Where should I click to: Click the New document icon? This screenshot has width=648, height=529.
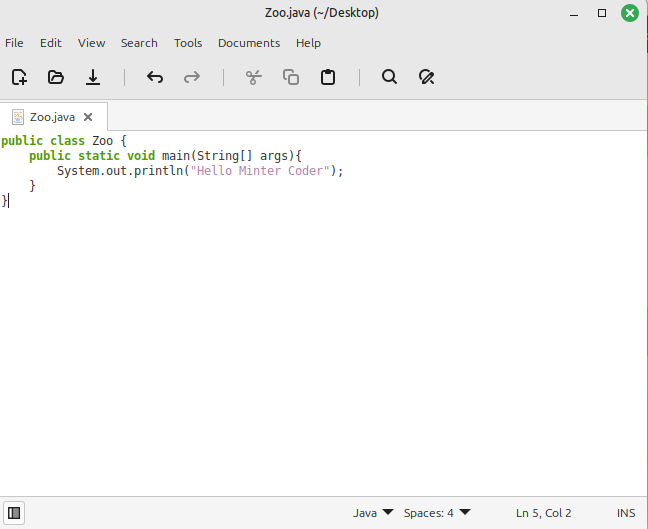coord(19,77)
